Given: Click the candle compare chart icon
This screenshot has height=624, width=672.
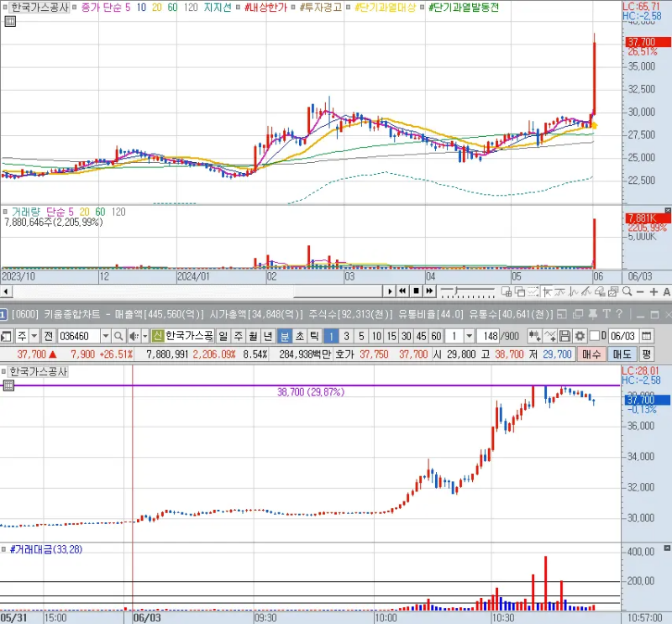Looking at the screenshot, I should [x=534, y=336].
